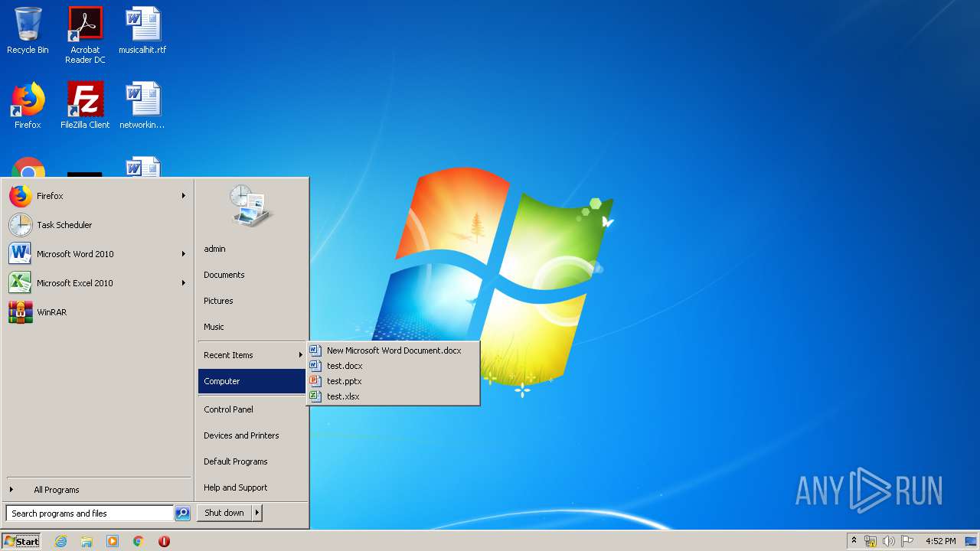Expand the Microsoft Word 2010 jump list arrow

[x=184, y=254]
